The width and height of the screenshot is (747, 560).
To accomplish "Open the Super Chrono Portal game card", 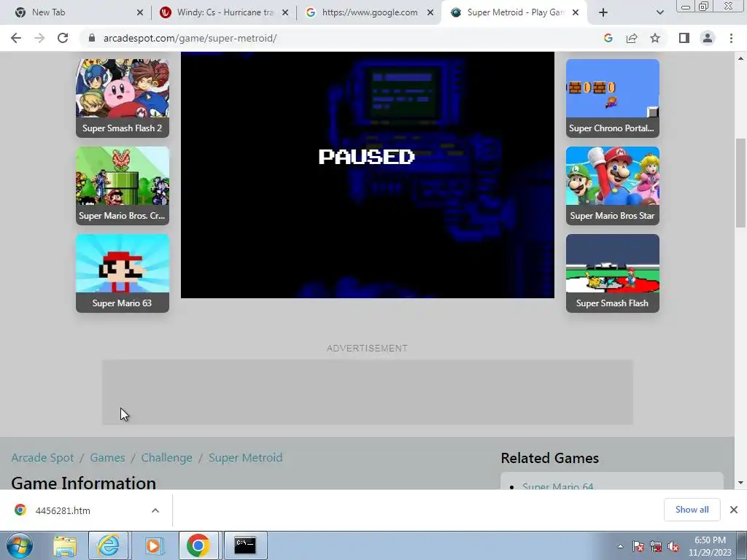I will coord(613,98).
